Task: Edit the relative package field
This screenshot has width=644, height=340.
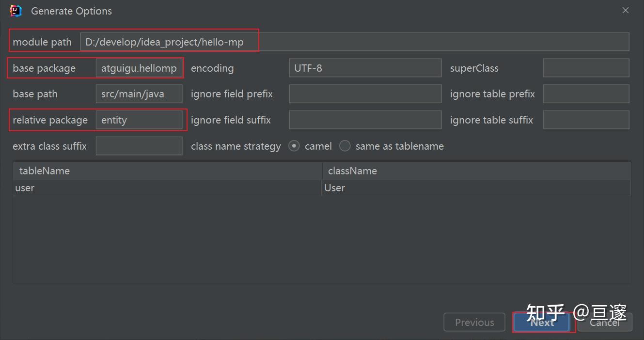Action: click(139, 120)
